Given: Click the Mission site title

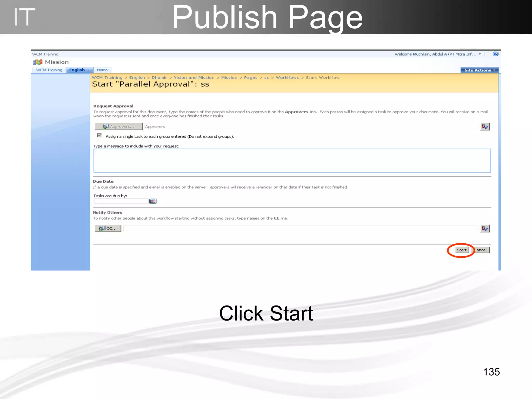Looking at the screenshot, I should click(57, 62).
